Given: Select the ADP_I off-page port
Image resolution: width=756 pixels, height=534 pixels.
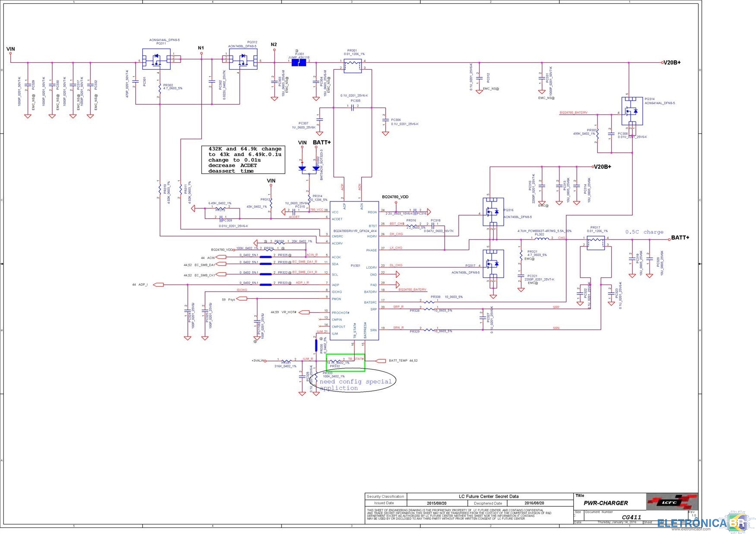Looking at the screenshot, I should pos(159,285).
